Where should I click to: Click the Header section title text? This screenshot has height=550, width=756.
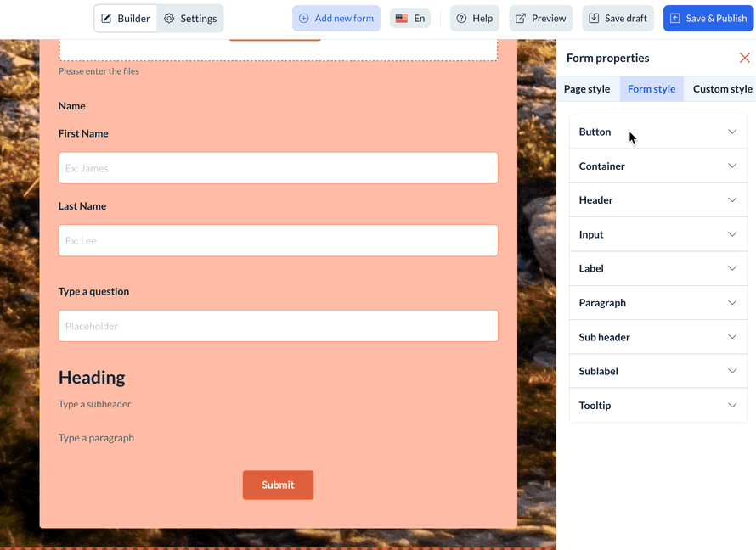[x=596, y=199]
